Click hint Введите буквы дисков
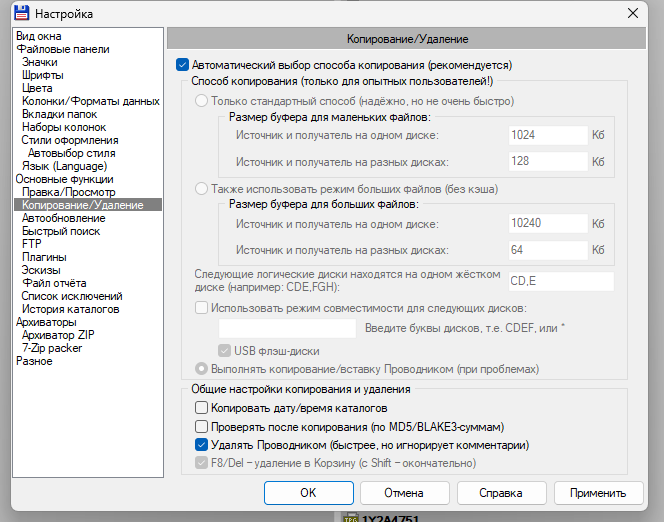664x522 pixels. click(x=465, y=328)
